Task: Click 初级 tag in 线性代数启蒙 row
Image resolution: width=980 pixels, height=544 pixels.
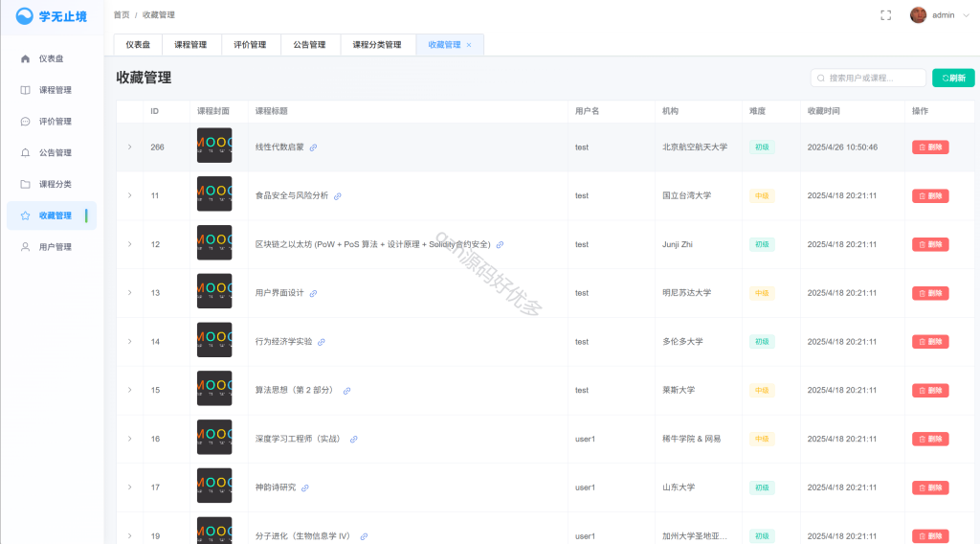Action: (x=762, y=147)
